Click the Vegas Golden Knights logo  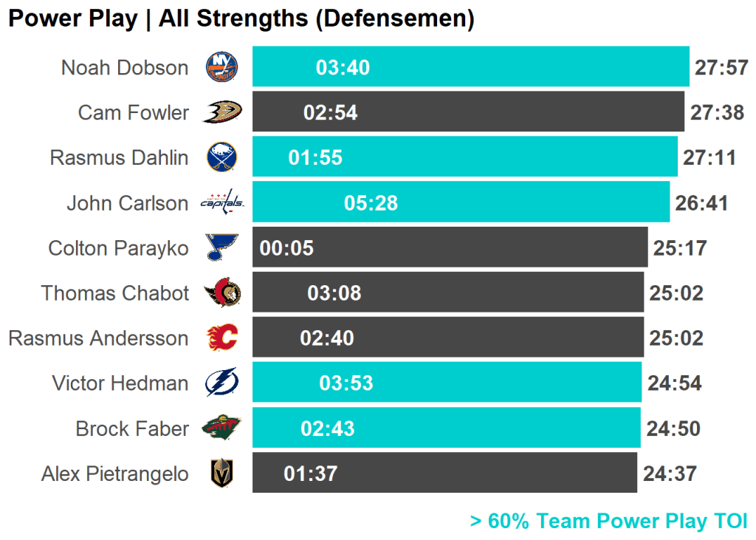[x=221, y=473]
